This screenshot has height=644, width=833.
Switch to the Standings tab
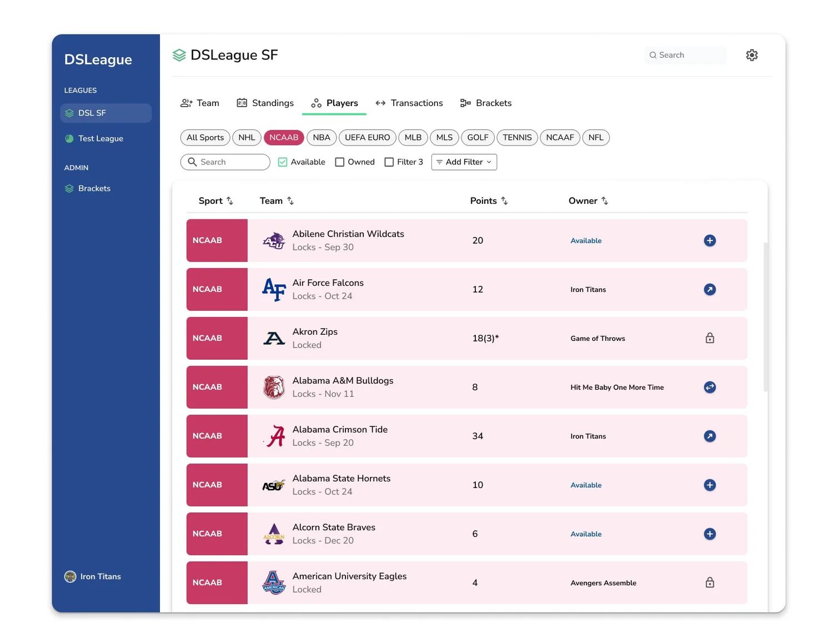265,103
